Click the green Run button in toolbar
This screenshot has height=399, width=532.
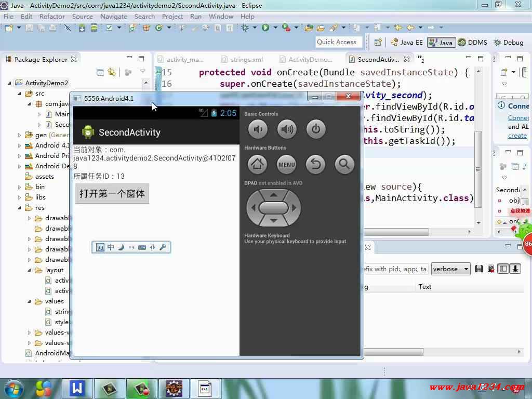(265, 28)
